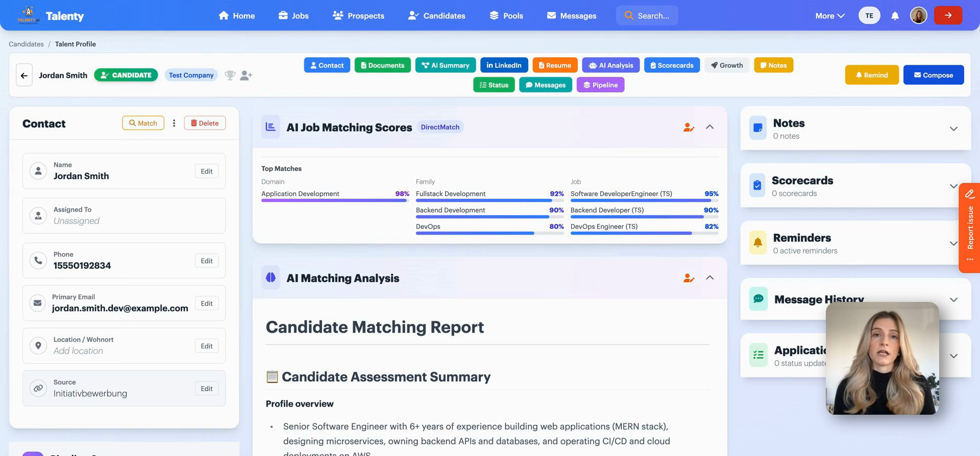Screen dimensions: 980x456
Task: Open the notifications bell icon
Action: coord(895,16)
